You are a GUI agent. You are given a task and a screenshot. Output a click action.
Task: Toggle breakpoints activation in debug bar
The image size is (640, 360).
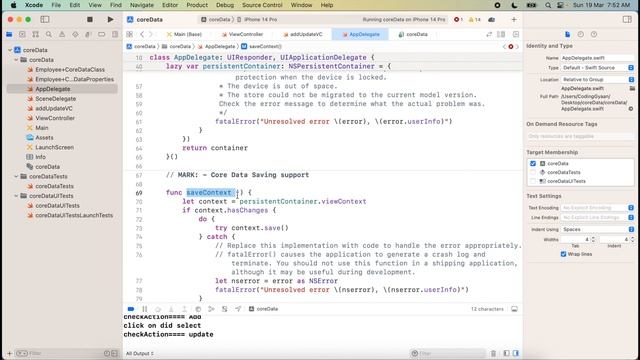[x=131, y=309]
